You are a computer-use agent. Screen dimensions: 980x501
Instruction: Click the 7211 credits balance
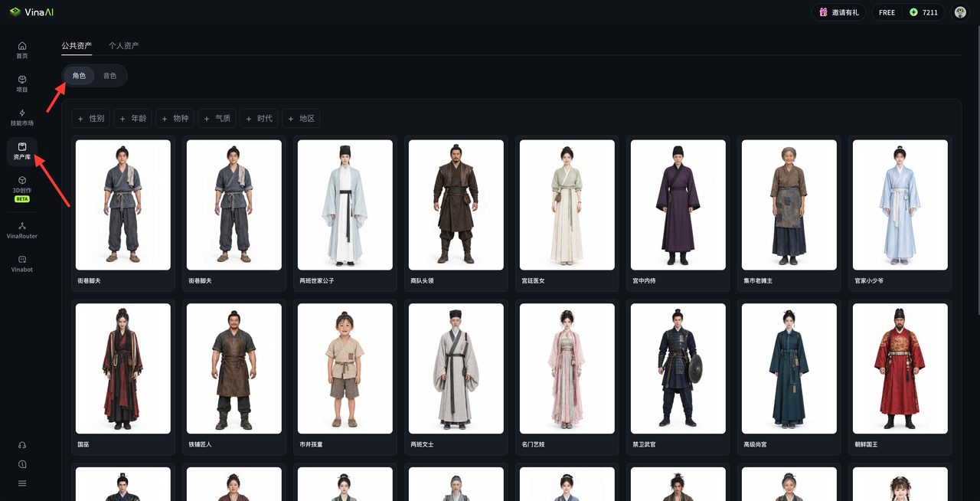(x=930, y=12)
